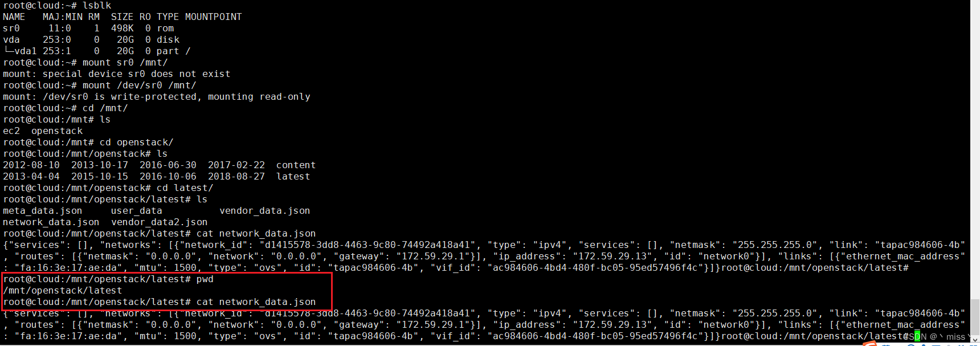Click the lsblk command on the first line
The height and width of the screenshot is (346, 980).
[97, 6]
